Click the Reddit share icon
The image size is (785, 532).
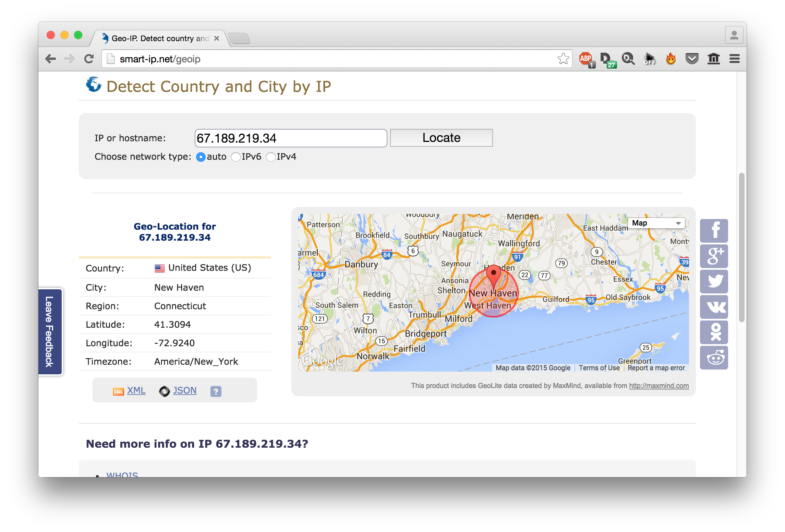(714, 358)
